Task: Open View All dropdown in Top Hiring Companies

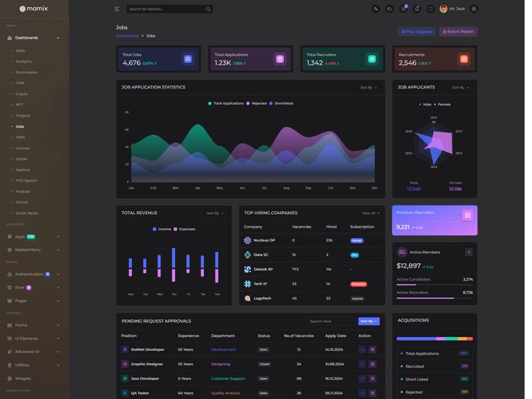Action: coord(371,213)
